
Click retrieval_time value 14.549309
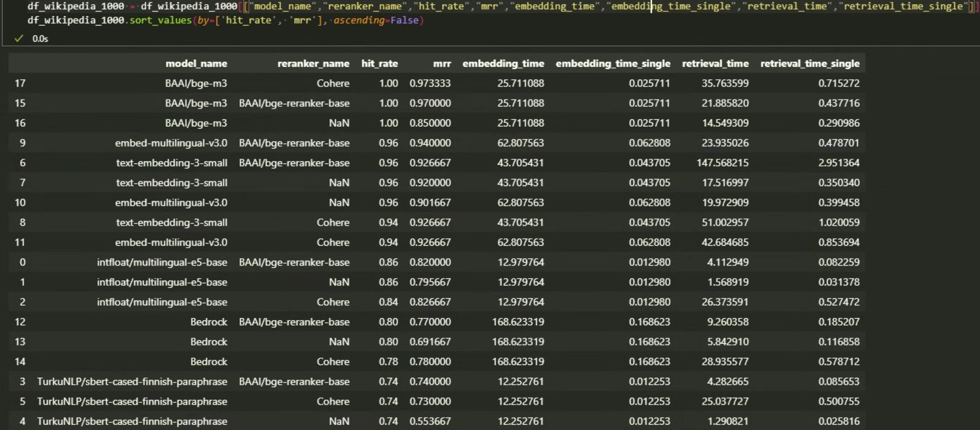click(x=725, y=123)
